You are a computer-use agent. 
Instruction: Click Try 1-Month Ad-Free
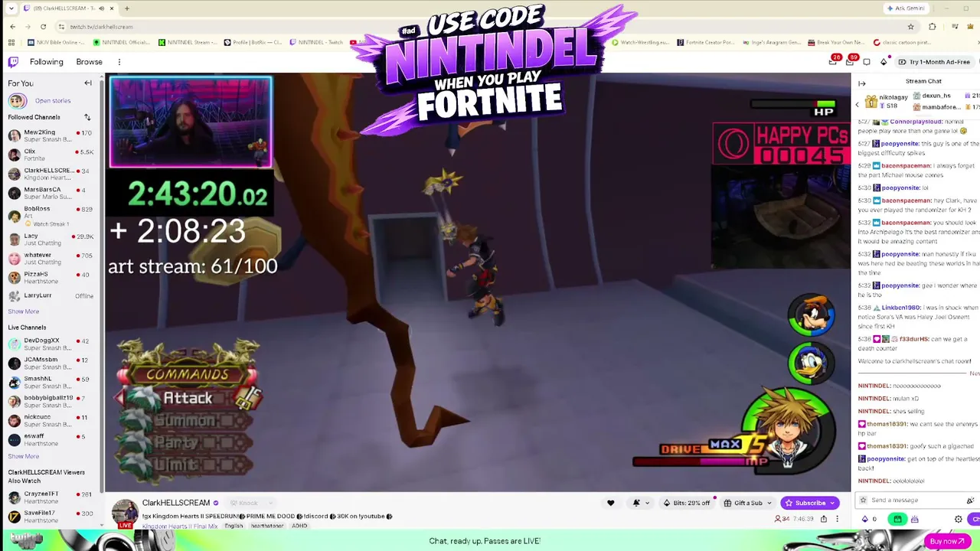click(x=934, y=62)
